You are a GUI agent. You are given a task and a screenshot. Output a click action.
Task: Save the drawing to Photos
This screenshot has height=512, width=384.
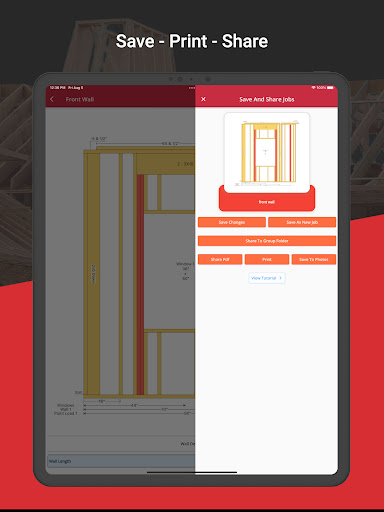click(314, 259)
